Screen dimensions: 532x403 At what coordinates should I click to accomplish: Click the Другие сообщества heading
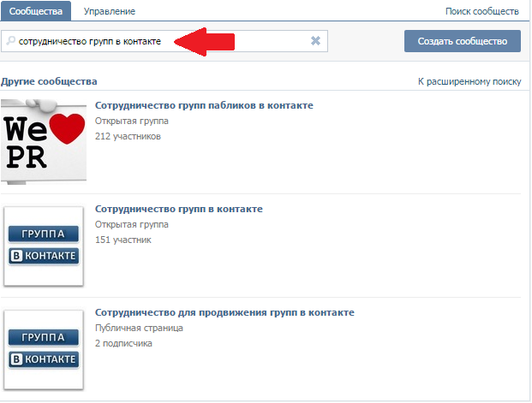pyautogui.click(x=49, y=81)
